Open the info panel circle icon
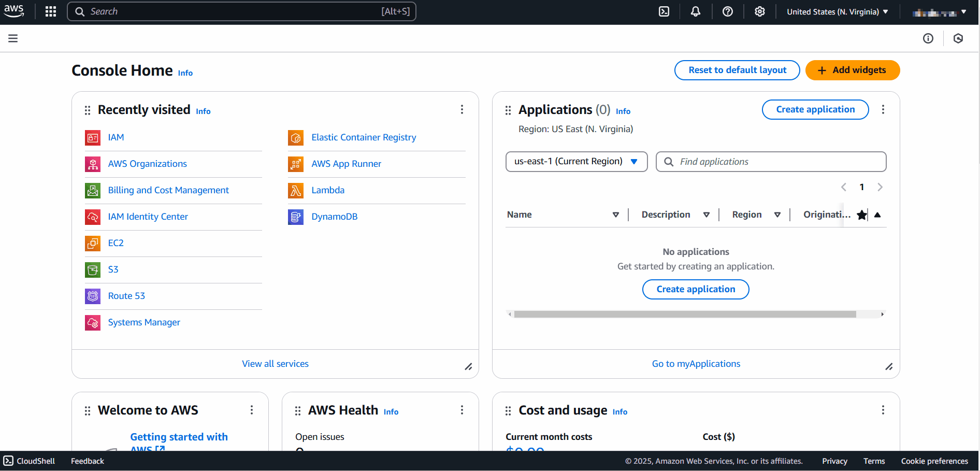Screen dimensions: 980x471 (x=928, y=38)
